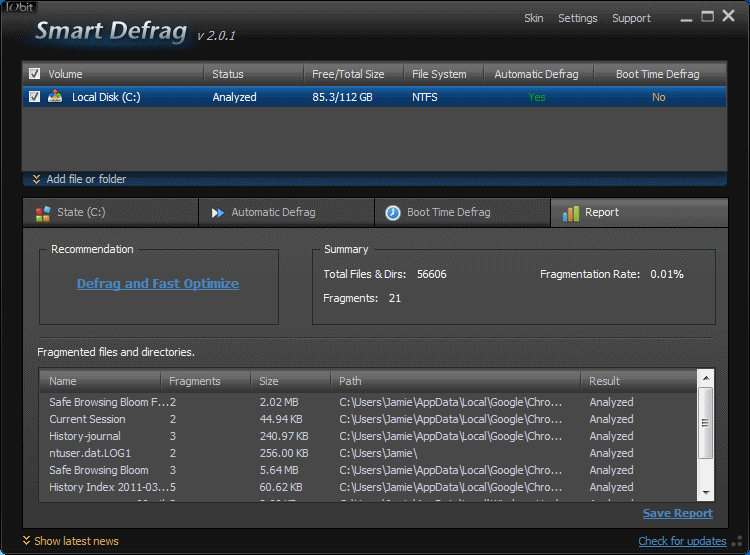Click the NTFS file system cell

[x=425, y=97]
